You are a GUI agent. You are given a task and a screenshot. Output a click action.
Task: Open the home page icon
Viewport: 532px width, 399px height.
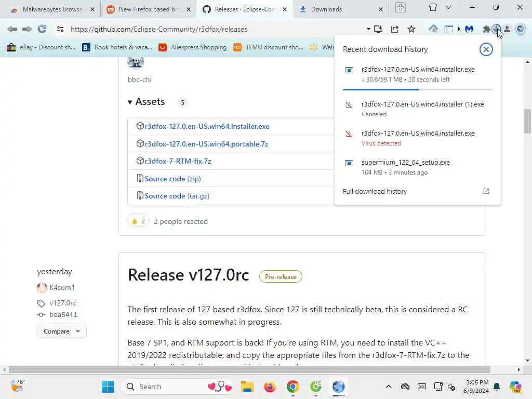433,29
